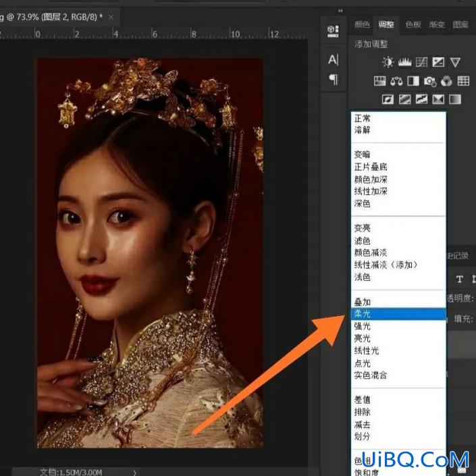Choose 强光 blend mode

[398, 326]
